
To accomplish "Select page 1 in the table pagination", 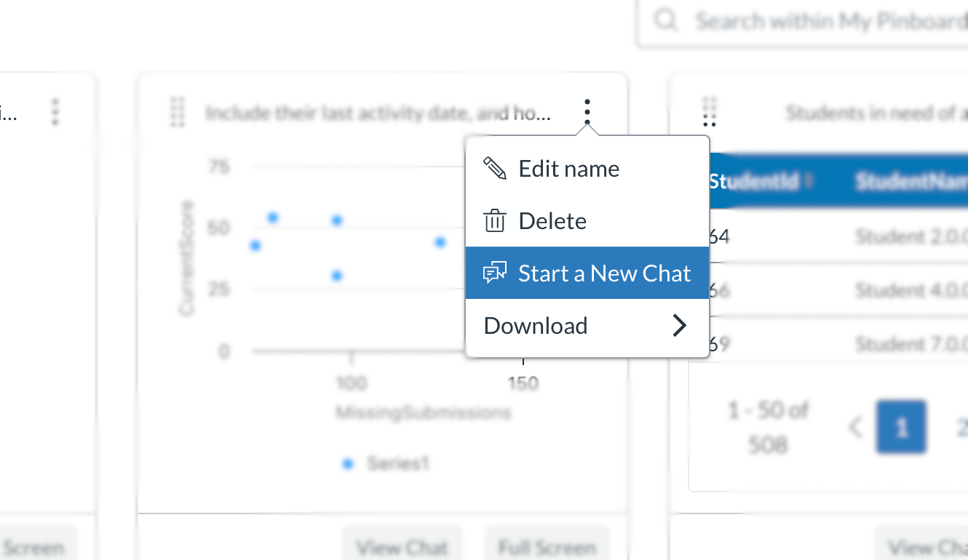I will [x=901, y=428].
